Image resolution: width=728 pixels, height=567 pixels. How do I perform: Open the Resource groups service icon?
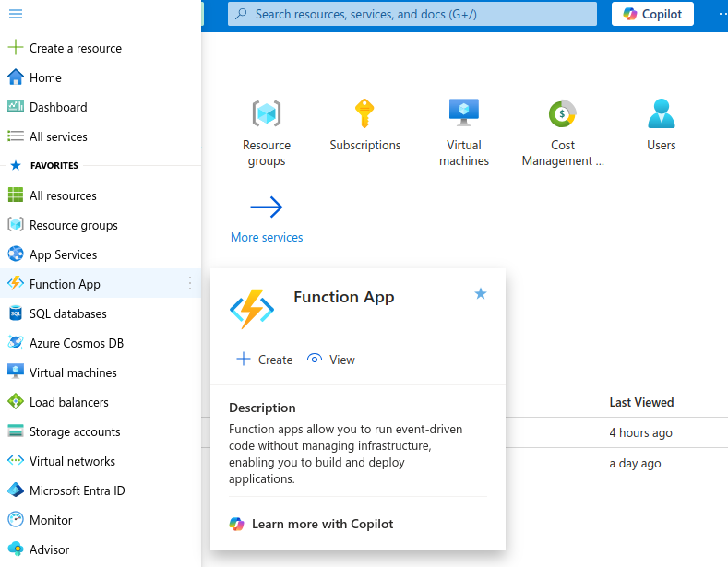266,114
